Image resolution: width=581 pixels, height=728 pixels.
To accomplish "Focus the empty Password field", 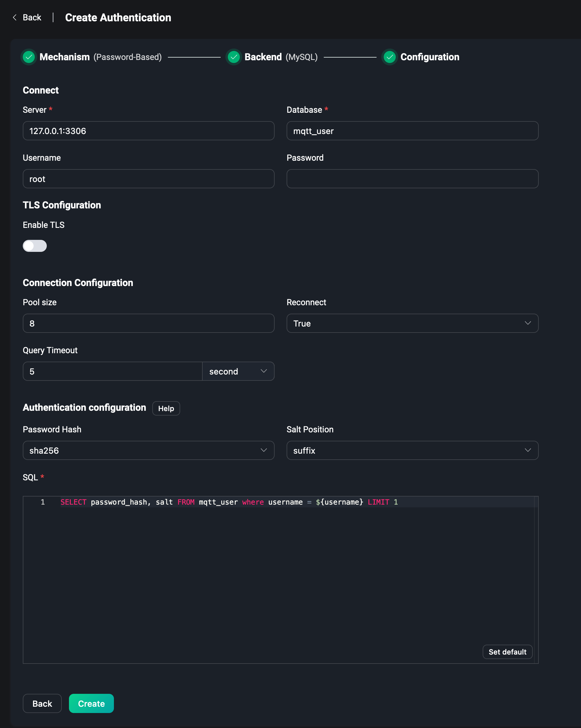I will (x=412, y=179).
